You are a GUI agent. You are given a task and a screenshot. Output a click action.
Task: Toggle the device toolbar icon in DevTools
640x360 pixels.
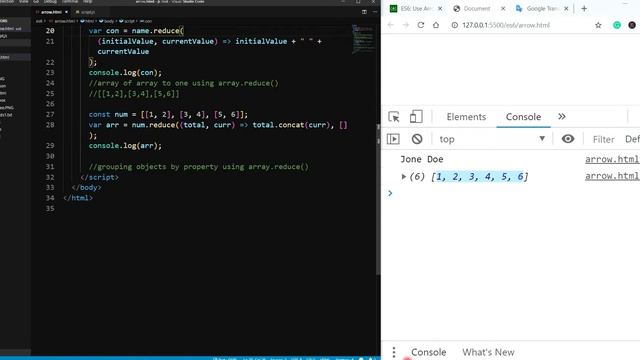click(416, 117)
